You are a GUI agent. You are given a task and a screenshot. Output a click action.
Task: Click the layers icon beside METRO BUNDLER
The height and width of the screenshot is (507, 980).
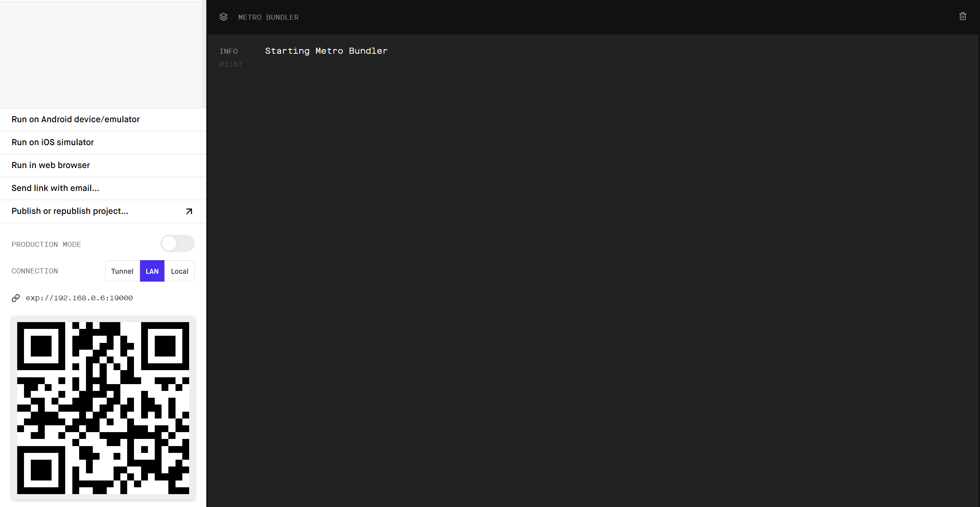tap(224, 17)
